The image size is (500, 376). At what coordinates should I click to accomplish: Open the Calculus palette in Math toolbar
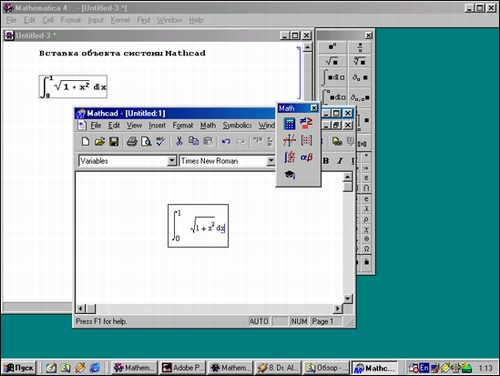pos(289,157)
